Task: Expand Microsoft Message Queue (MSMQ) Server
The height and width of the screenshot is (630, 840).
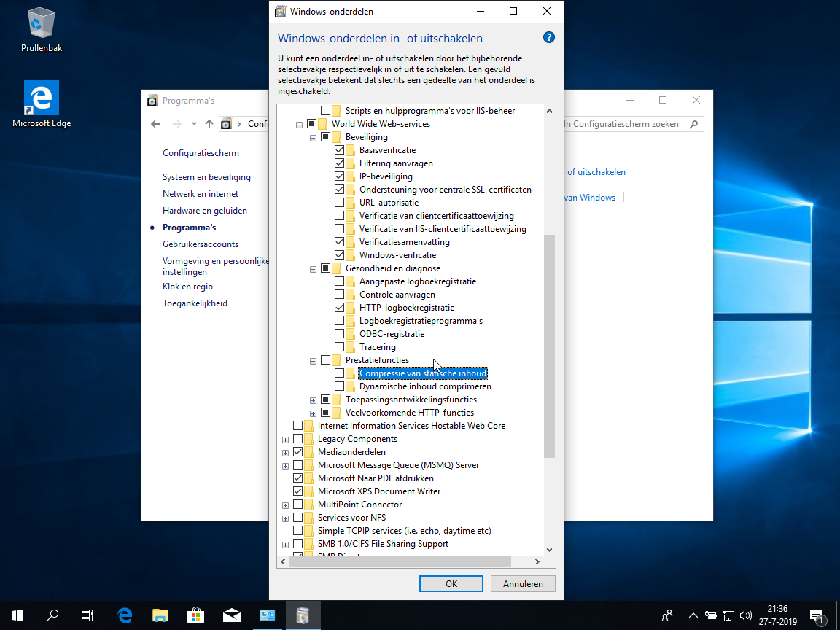Action: coord(285,465)
